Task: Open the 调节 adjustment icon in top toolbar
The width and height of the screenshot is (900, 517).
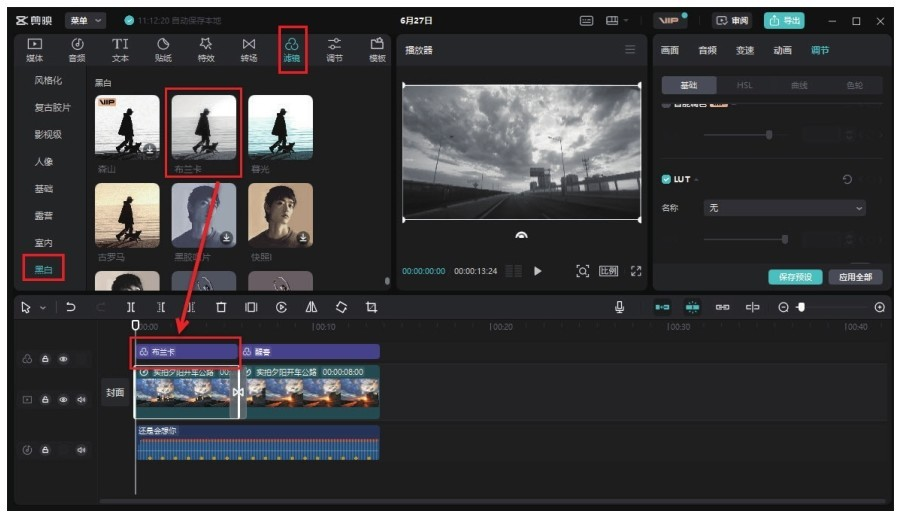Action: [x=334, y=50]
